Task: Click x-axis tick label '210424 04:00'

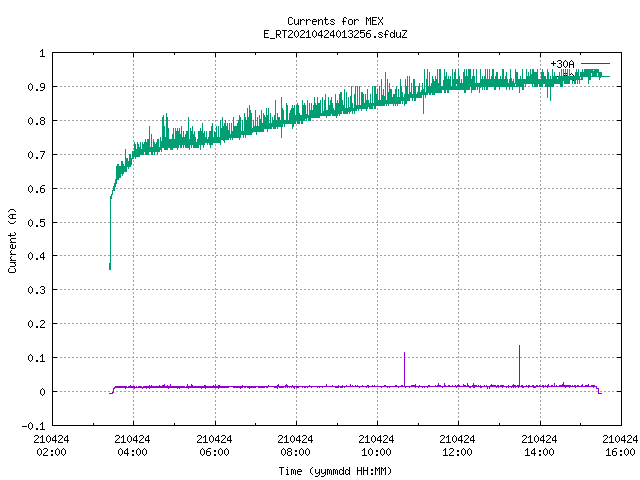Action: tap(132, 446)
